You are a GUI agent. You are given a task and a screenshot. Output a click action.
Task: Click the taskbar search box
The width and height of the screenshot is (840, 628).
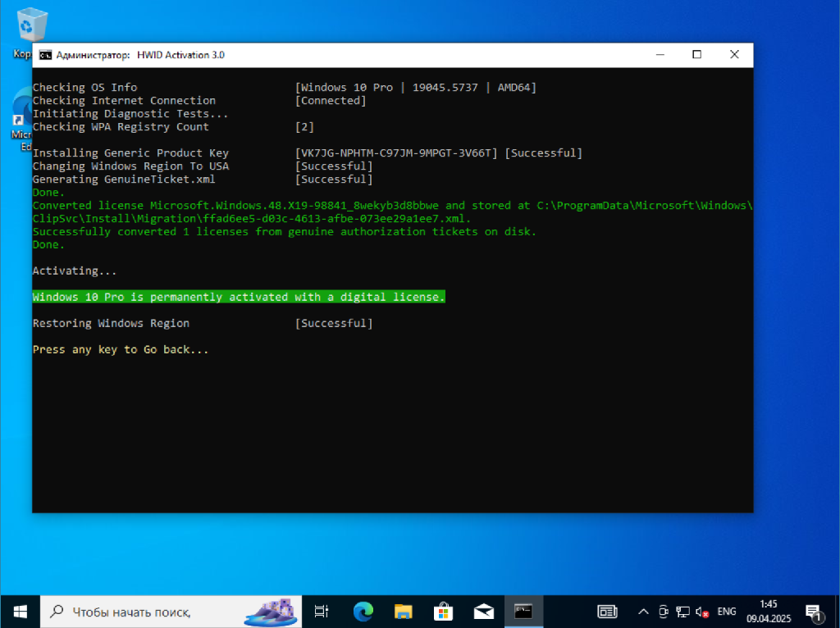[171, 612]
